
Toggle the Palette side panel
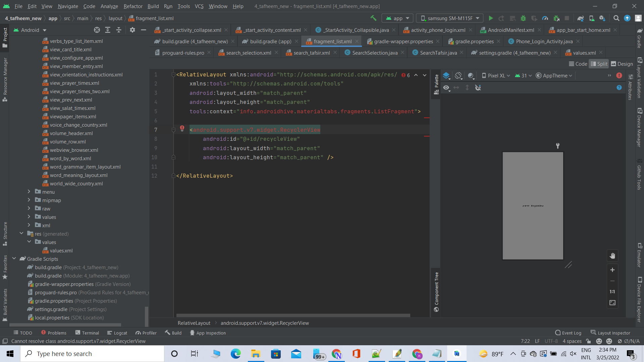pos(436,84)
